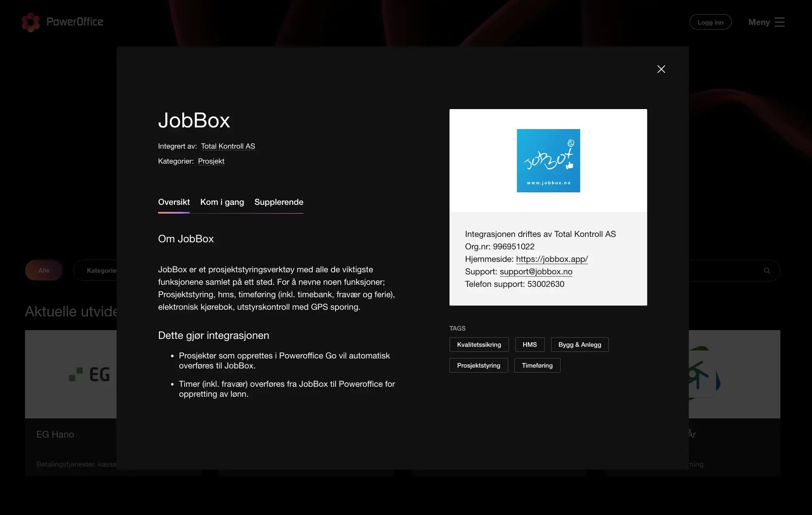
Task: Switch to the Supplerende tab
Action: 279,202
